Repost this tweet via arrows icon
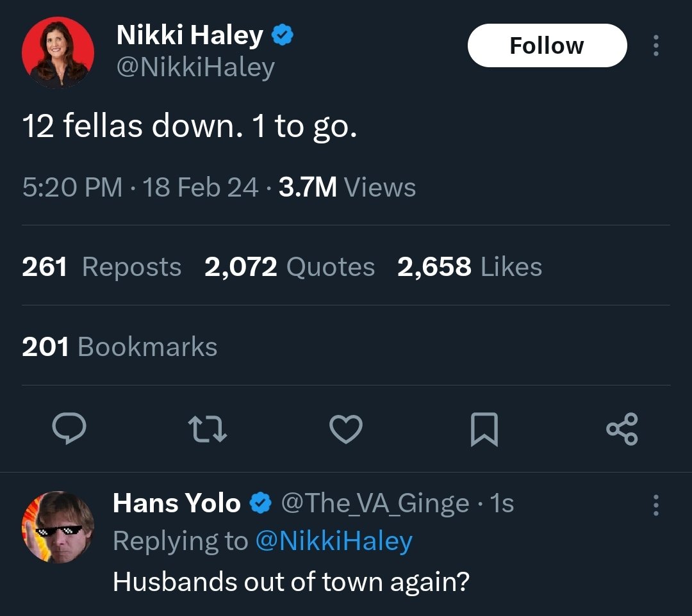The height and width of the screenshot is (616, 692). 207,429
